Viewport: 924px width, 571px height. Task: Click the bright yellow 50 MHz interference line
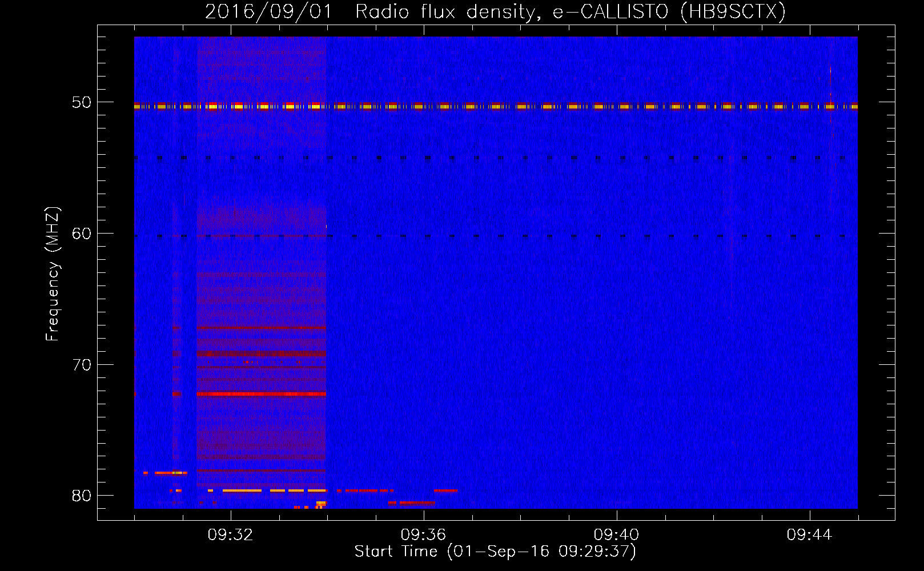click(496, 106)
